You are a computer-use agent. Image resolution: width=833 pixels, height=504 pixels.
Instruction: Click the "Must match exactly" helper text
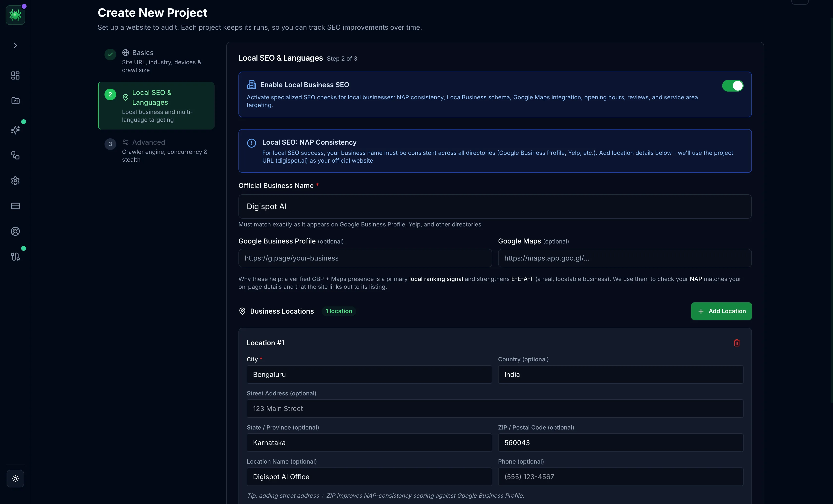[x=360, y=224]
